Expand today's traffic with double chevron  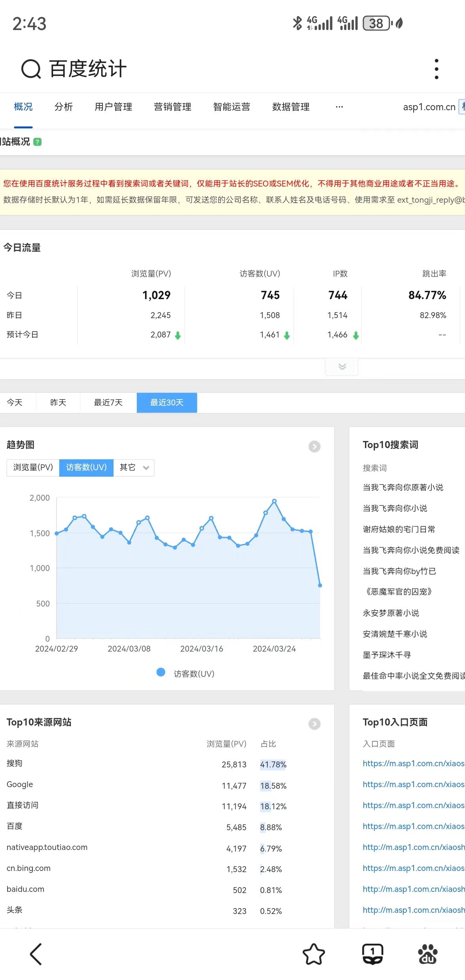[342, 367]
